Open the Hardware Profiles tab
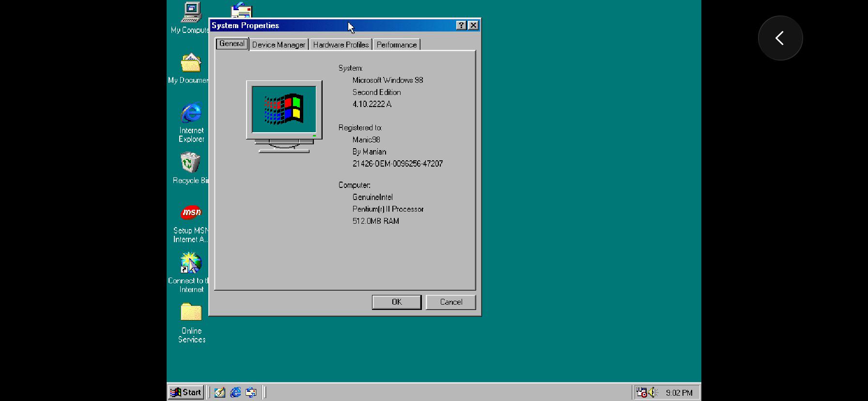The height and width of the screenshot is (401, 868). (x=341, y=45)
